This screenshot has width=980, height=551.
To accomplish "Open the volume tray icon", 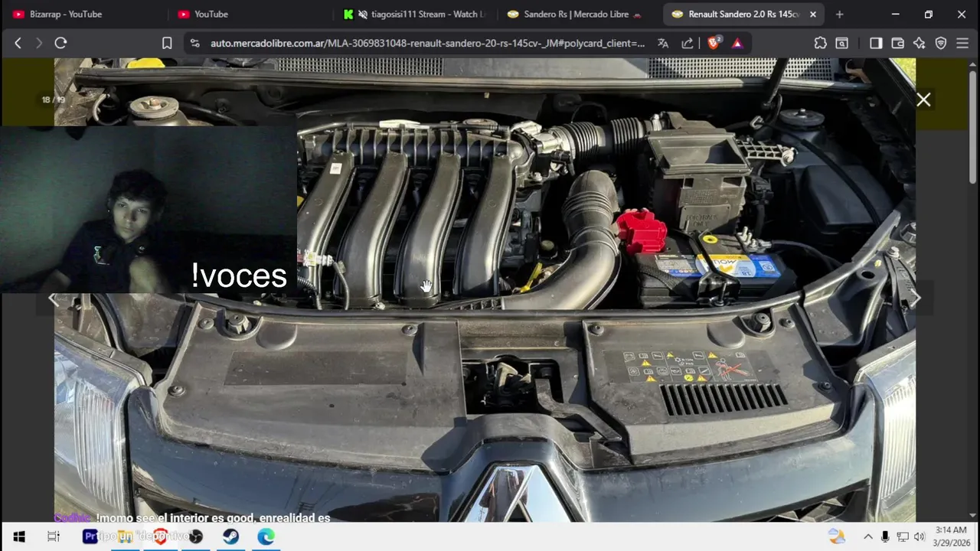I will 920,536.
